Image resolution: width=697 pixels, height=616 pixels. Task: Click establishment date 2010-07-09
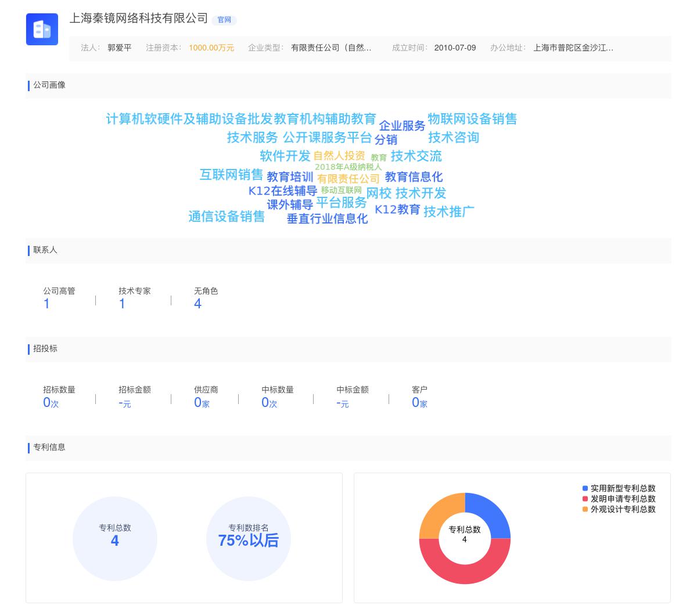pyautogui.click(x=455, y=48)
